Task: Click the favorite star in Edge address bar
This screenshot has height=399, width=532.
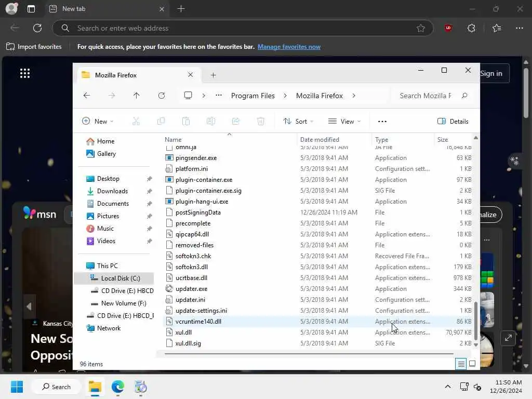Action: pyautogui.click(x=421, y=28)
